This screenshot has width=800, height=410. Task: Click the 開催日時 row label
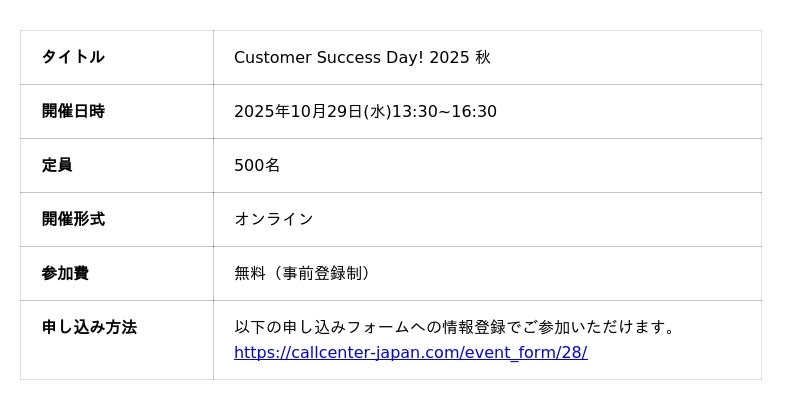(73, 111)
